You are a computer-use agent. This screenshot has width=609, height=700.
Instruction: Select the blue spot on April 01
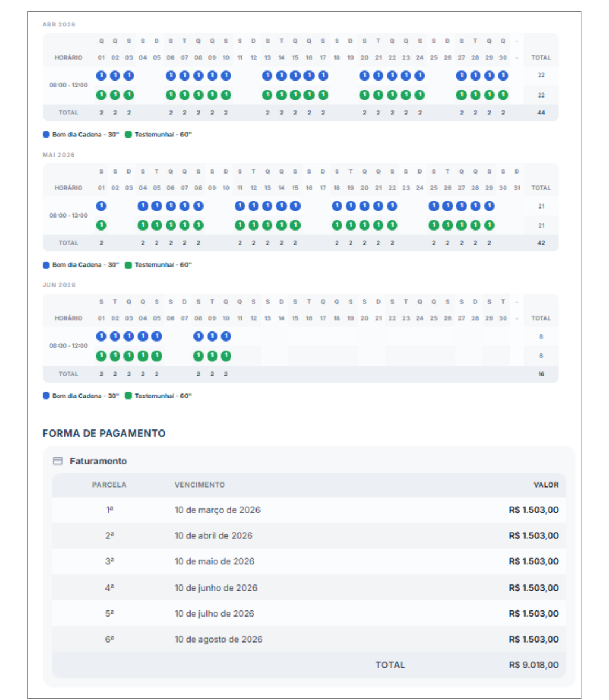pos(101,76)
